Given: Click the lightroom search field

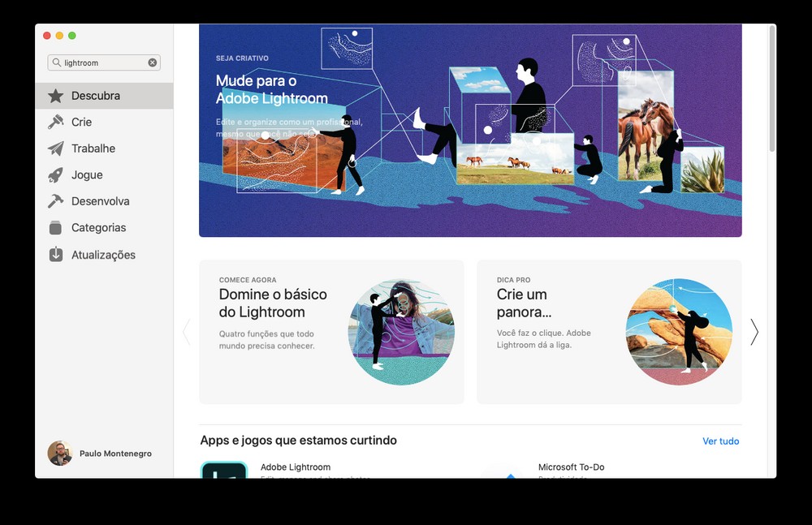Looking at the screenshot, I should (104, 62).
